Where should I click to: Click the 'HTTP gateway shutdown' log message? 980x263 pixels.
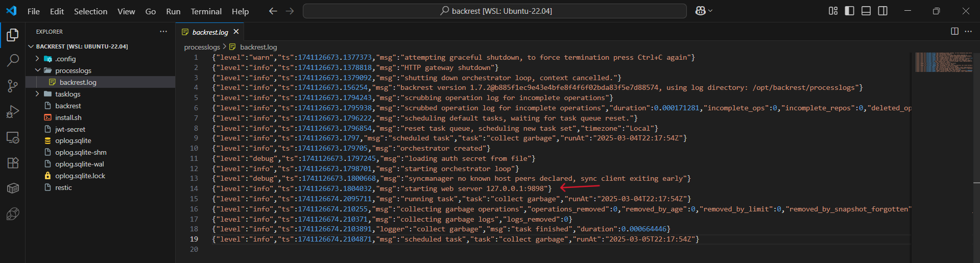tap(447, 67)
